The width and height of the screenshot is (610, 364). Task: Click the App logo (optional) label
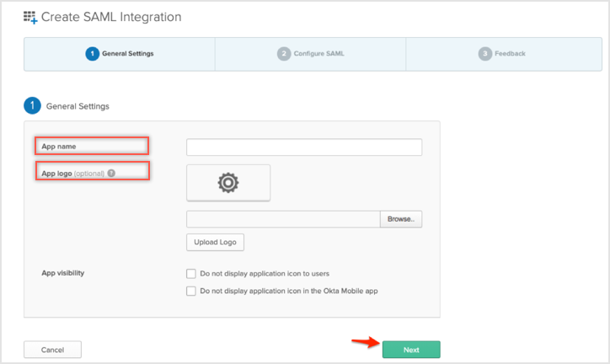(x=72, y=173)
